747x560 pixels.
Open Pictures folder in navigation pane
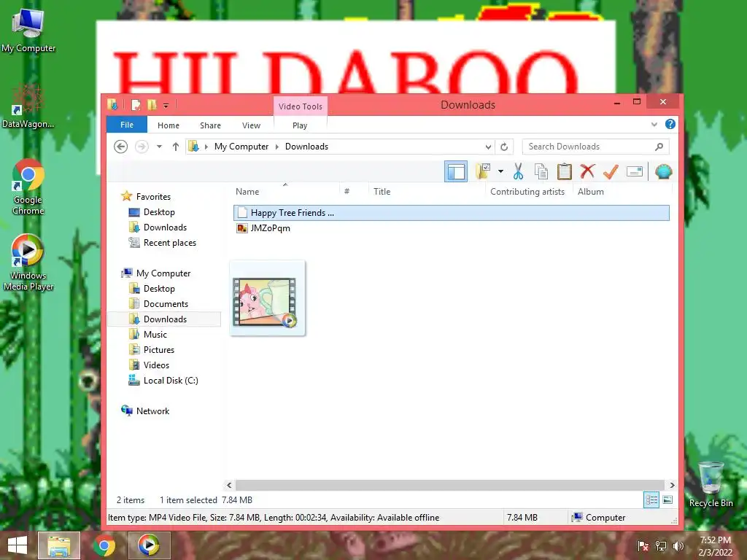tap(158, 349)
